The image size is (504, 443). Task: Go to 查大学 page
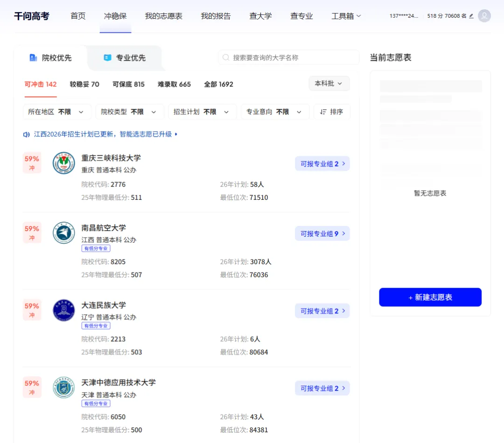tap(260, 16)
